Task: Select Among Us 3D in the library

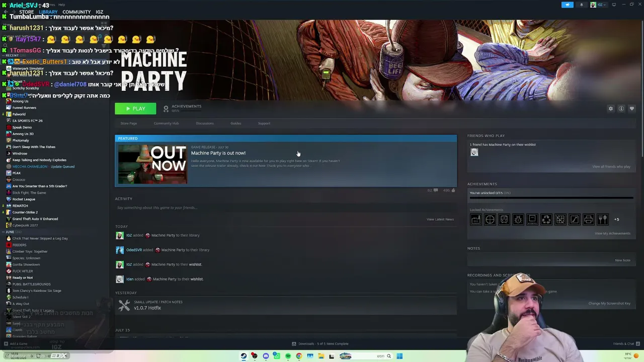Action: click(23, 134)
